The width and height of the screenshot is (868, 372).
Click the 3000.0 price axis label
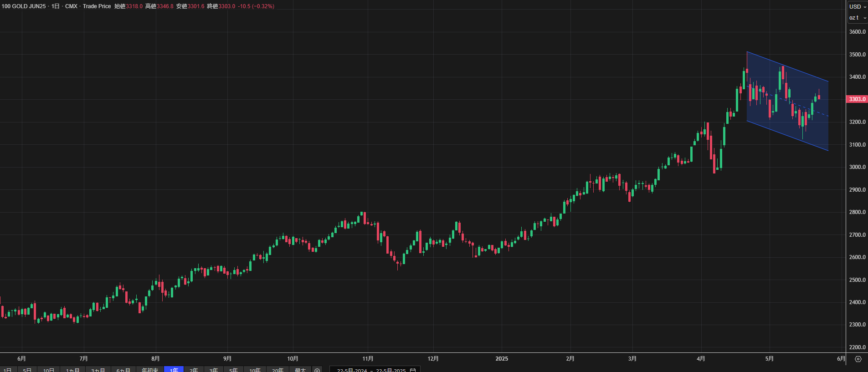click(x=857, y=167)
